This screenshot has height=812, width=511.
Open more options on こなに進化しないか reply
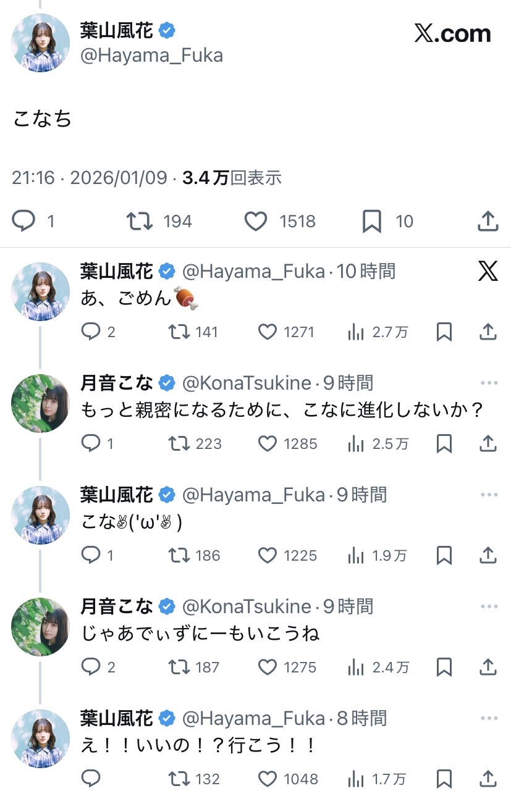coord(489,383)
